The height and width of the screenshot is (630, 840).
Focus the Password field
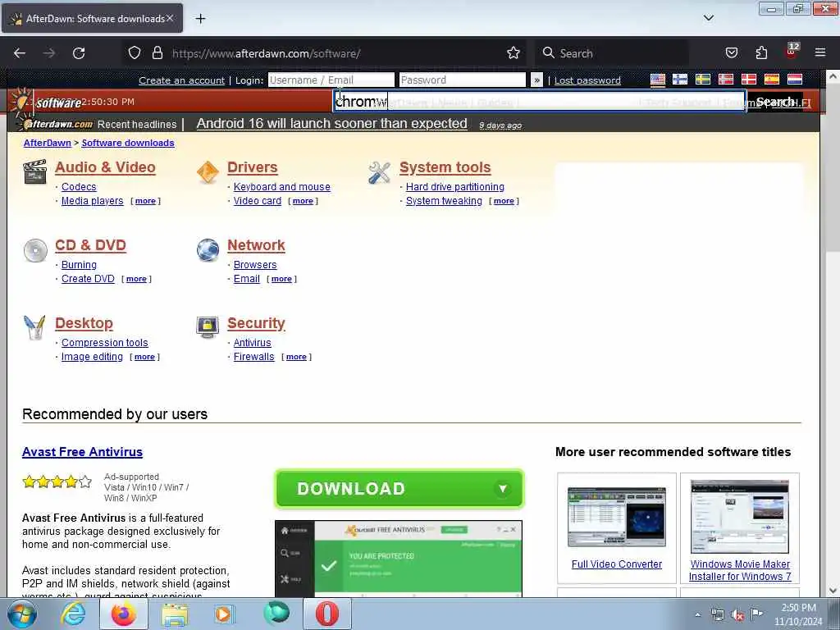pos(463,80)
